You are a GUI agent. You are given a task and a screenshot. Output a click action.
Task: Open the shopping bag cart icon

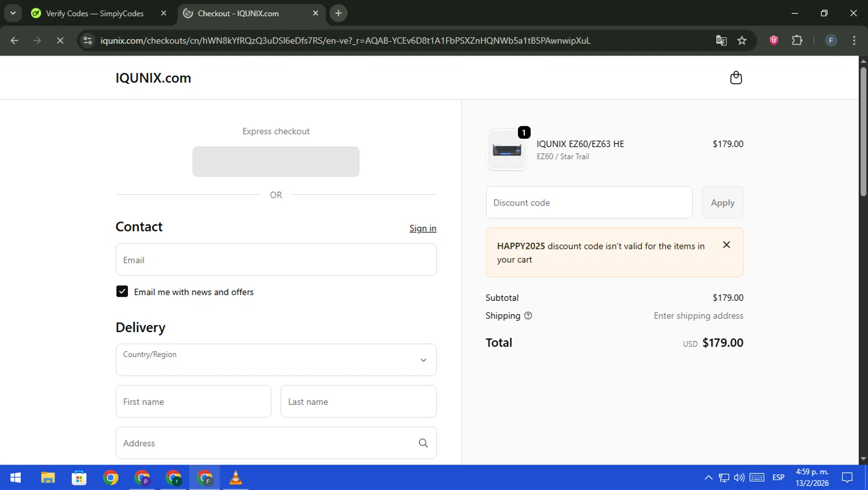(735, 78)
